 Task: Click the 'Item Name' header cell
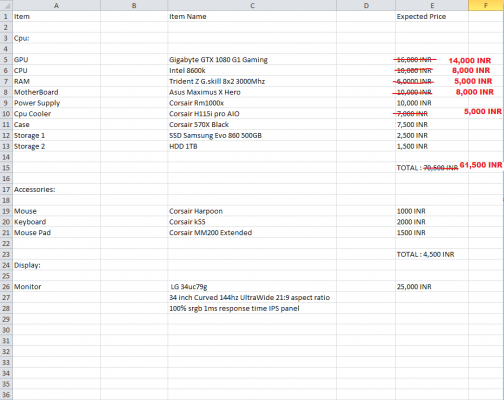pyautogui.click(x=252, y=16)
